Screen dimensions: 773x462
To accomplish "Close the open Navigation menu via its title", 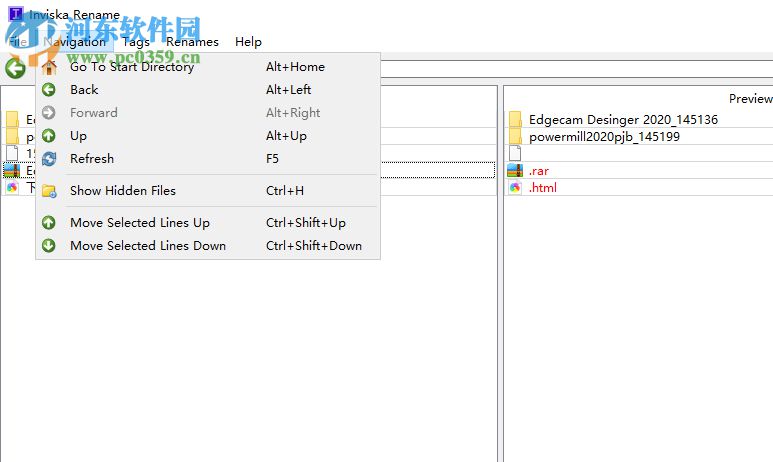I will tap(75, 42).
